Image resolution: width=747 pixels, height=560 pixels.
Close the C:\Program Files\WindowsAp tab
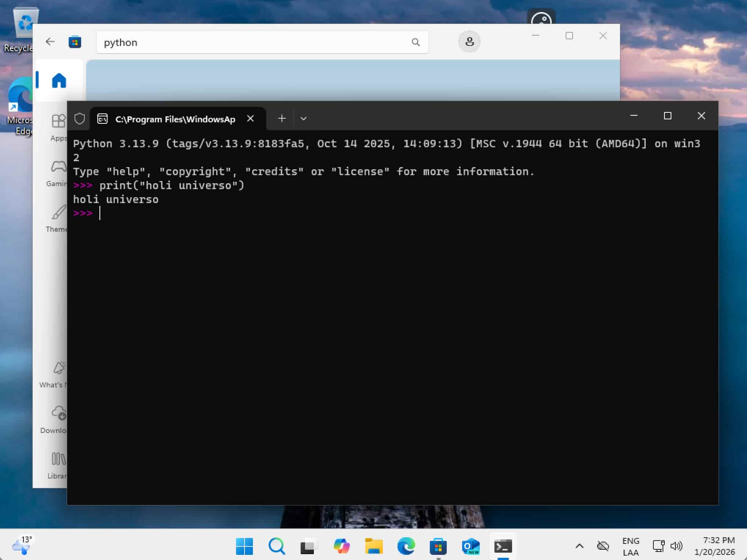[x=250, y=119]
